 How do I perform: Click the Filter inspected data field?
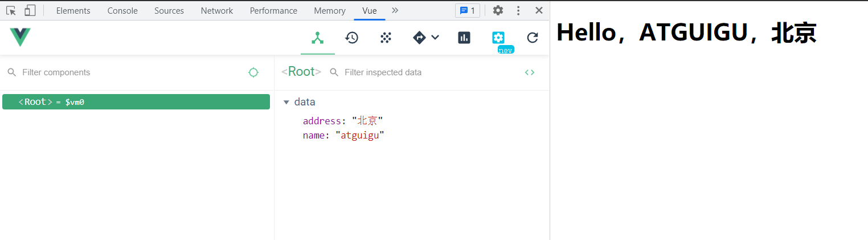tap(421, 72)
